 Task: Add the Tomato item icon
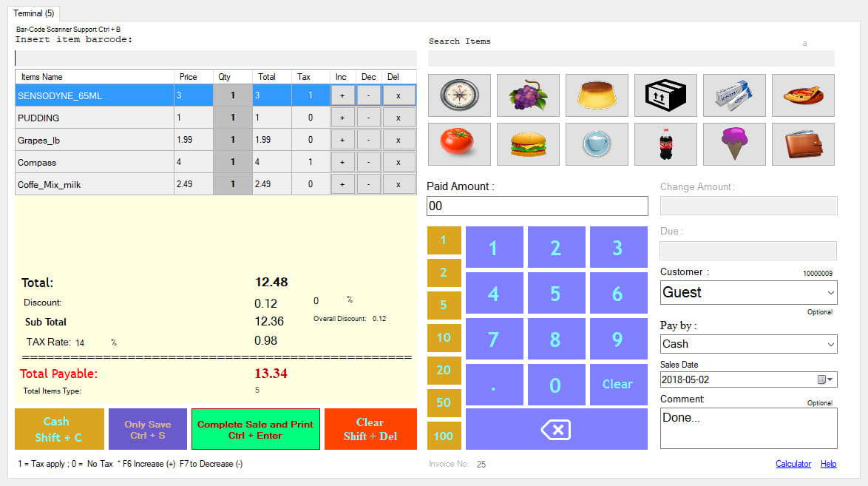459,144
